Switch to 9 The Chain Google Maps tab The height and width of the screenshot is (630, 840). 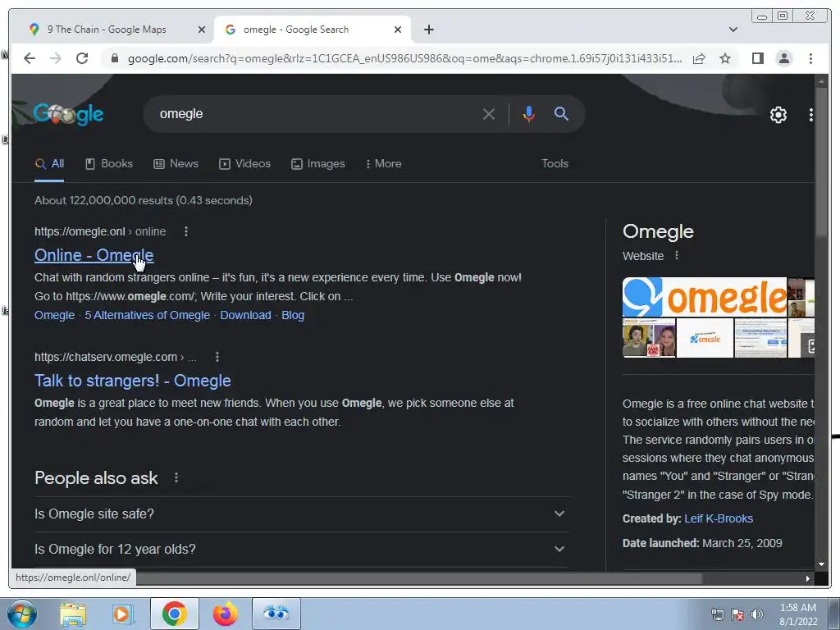107,30
